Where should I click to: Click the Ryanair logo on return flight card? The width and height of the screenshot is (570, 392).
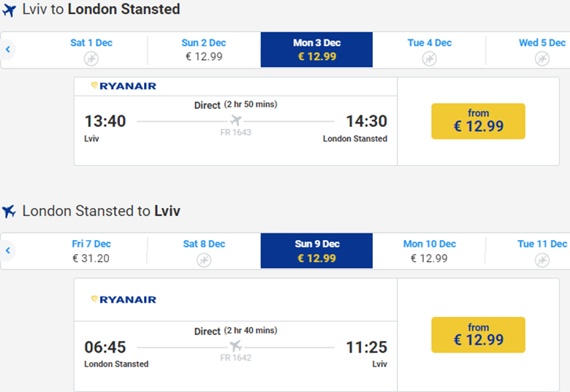[123, 299]
